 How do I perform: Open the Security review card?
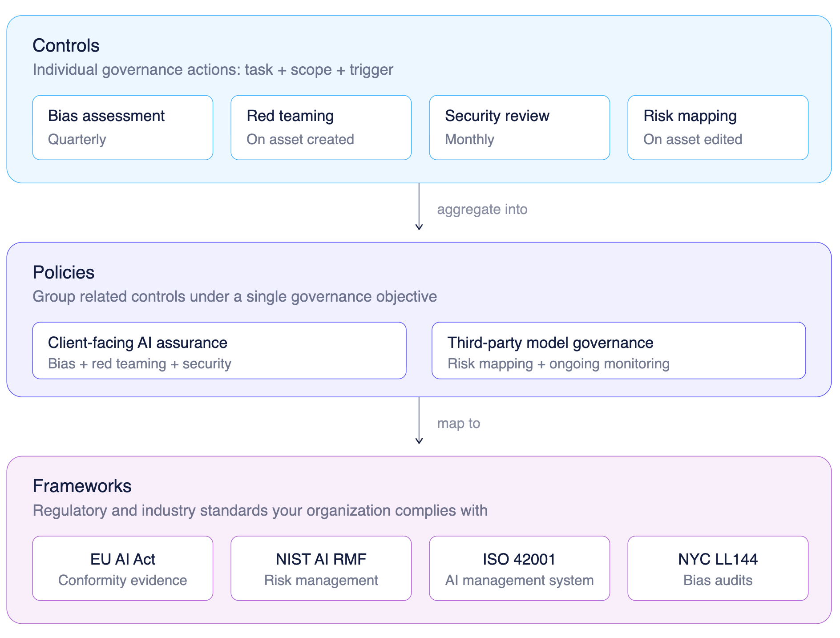520,128
